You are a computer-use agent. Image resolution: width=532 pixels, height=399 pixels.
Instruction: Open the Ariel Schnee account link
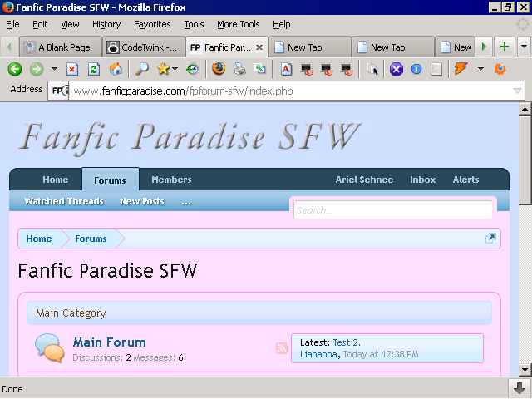364,180
